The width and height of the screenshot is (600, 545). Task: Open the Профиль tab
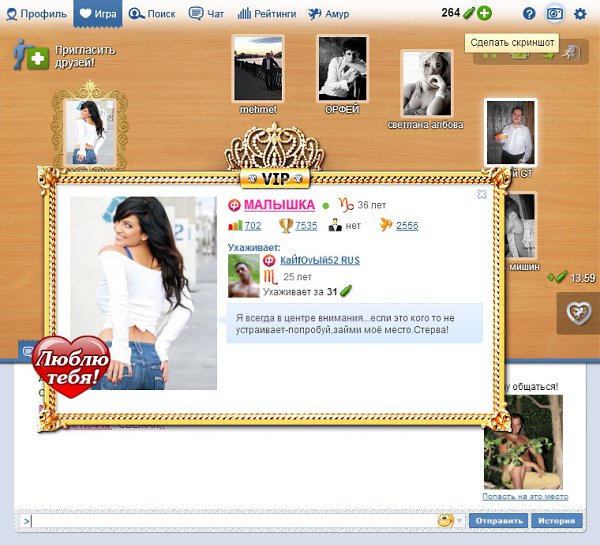coord(36,14)
